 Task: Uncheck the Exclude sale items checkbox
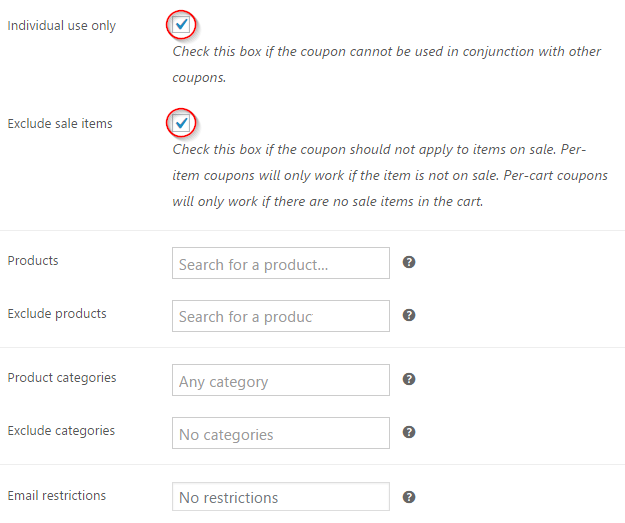(181, 123)
